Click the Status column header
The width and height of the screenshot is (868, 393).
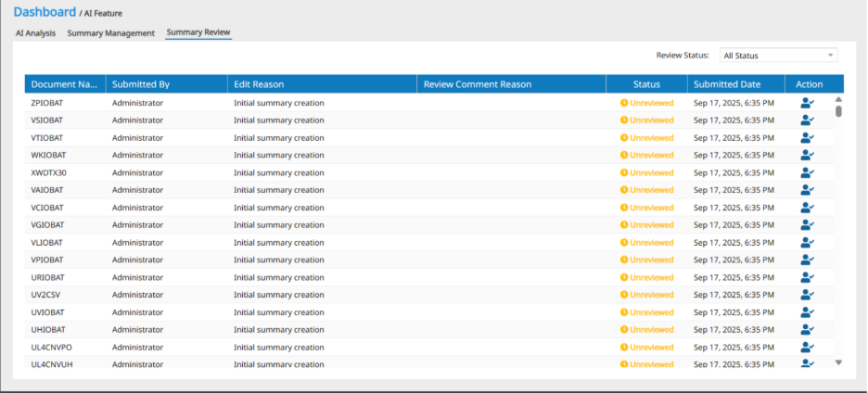646,84
